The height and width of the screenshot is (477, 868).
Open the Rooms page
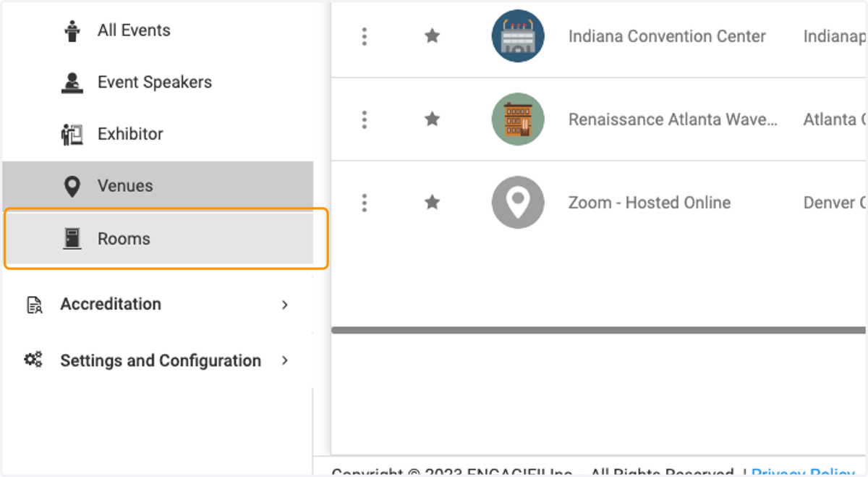158,239
